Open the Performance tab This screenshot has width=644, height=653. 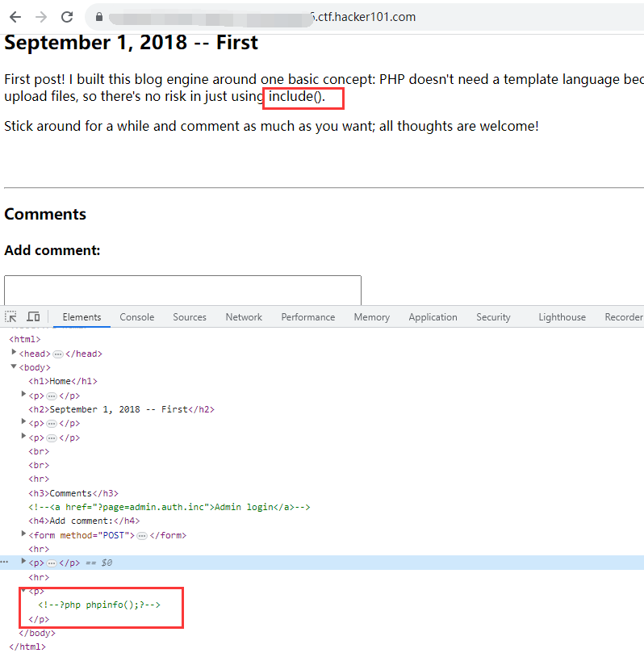[308, 317]
